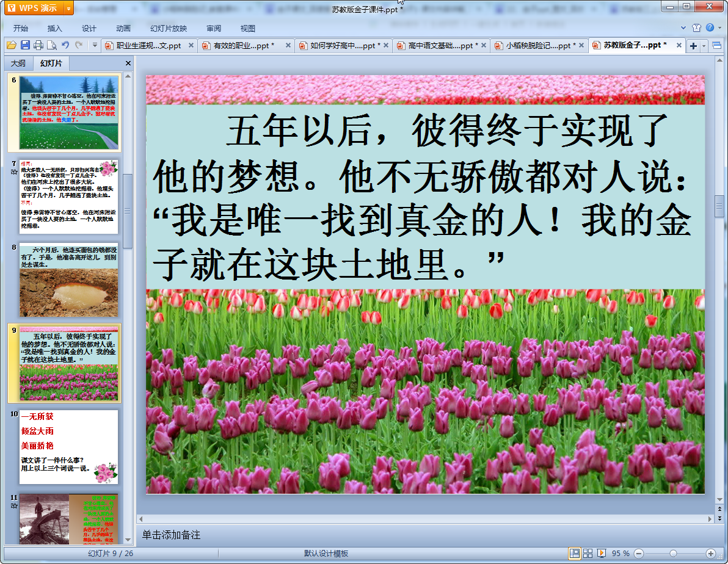This screenshot has width=728, height=564.
Task: Click the WPS 演示 application button
Action: coord(35,9)
